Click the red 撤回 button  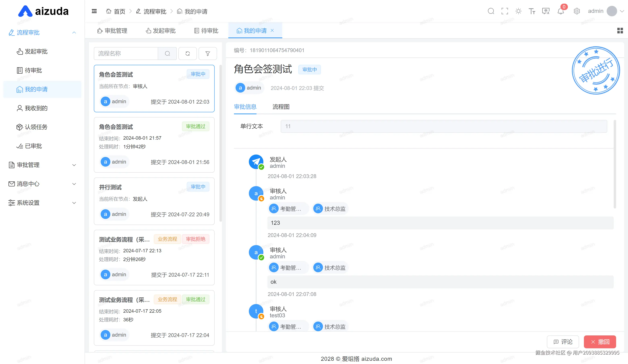tap(600, 342)
